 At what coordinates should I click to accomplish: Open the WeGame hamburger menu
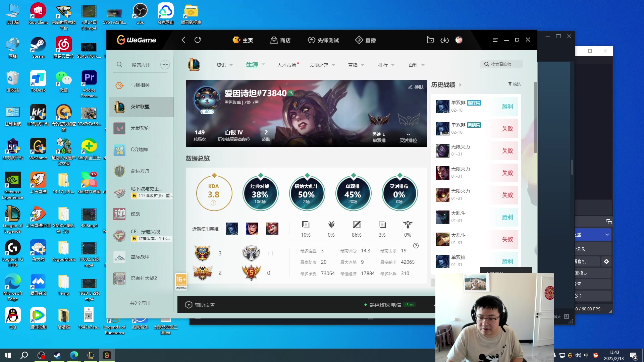point(495,40)
